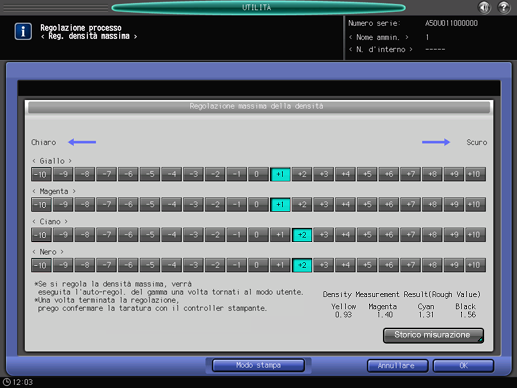Image resolution: width=517 pixels, height=388 pixels.
Task: Select -10 in the Giallo row
Action: [x=41, y=174]
